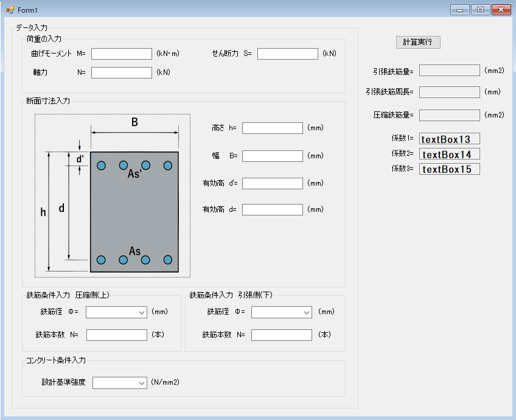Click the 圧縮鉄筋量 output field
Image resolution: width=516 pixels, height=420 pixels.
(450, 115)
